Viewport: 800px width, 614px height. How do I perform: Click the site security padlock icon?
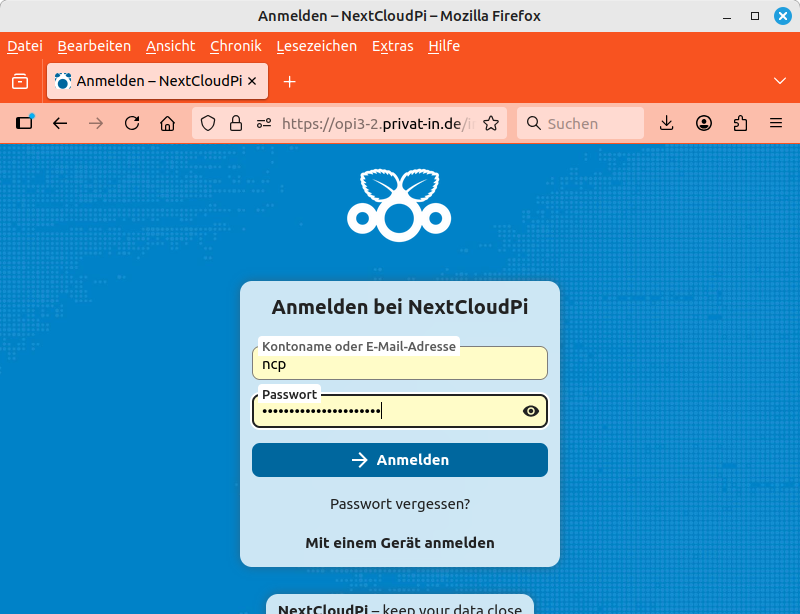[x=236, y=123]
